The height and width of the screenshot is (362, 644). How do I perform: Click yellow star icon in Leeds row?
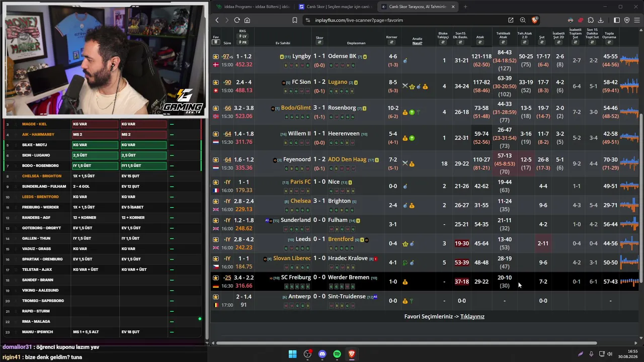(x=405, y=244)
